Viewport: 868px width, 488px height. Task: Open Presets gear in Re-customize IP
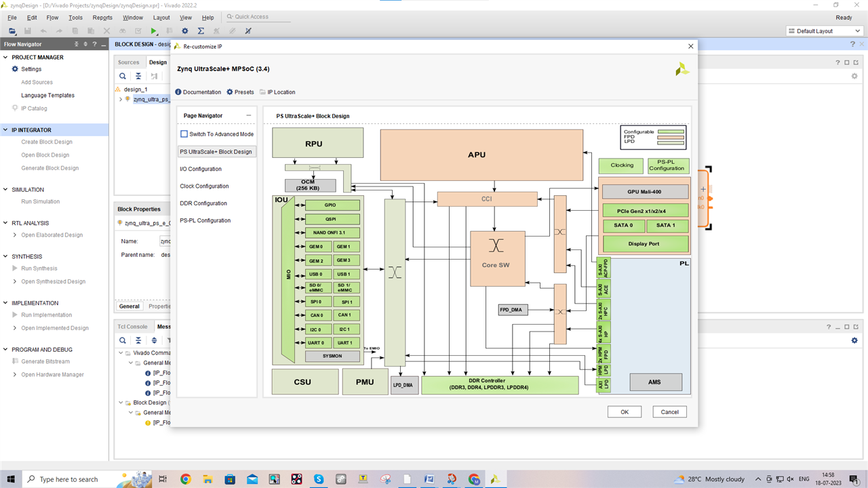point(230,92)
